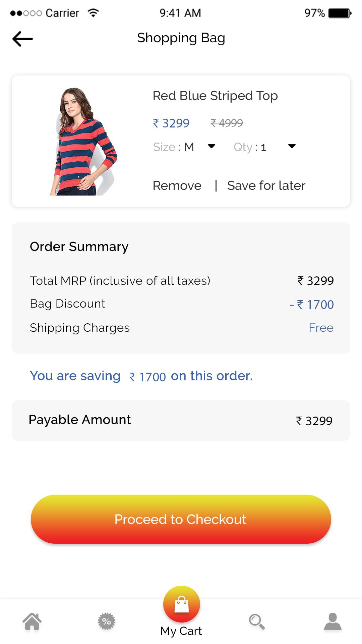The height and width of the screenshot is (644, 362).
Task: Tap the back arrow icon
Action: pos(22,39)
